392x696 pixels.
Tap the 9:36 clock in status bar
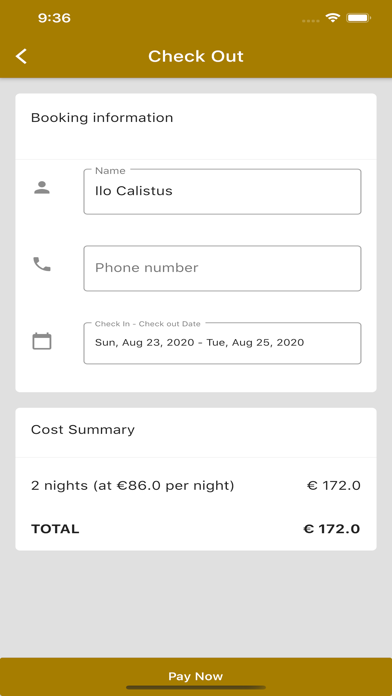[x=54, y=18]
